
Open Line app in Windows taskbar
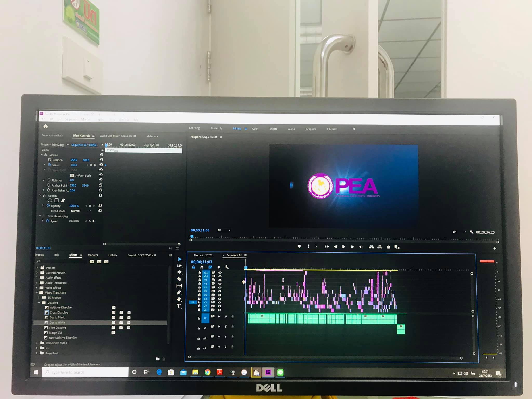click(280, 372)
